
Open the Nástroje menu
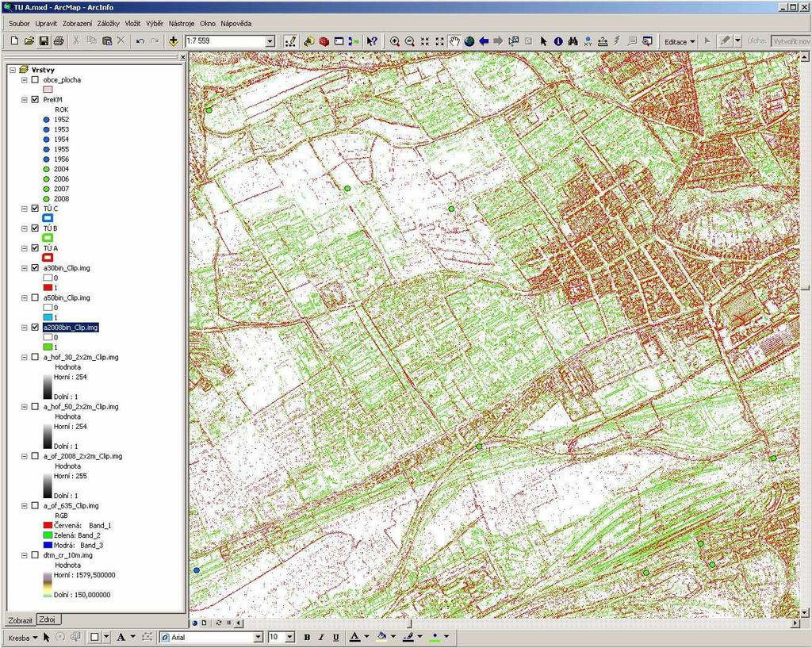(x=182, y=23)
